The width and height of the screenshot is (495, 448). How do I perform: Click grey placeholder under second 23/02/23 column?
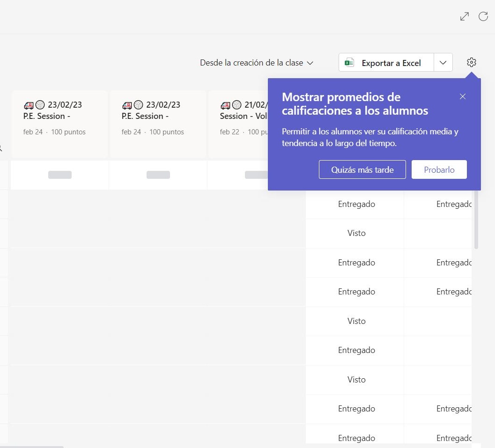(x=158, y=175)
